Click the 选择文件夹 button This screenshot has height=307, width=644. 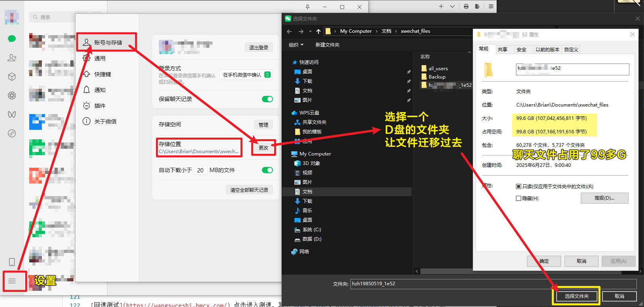(576, 296)
